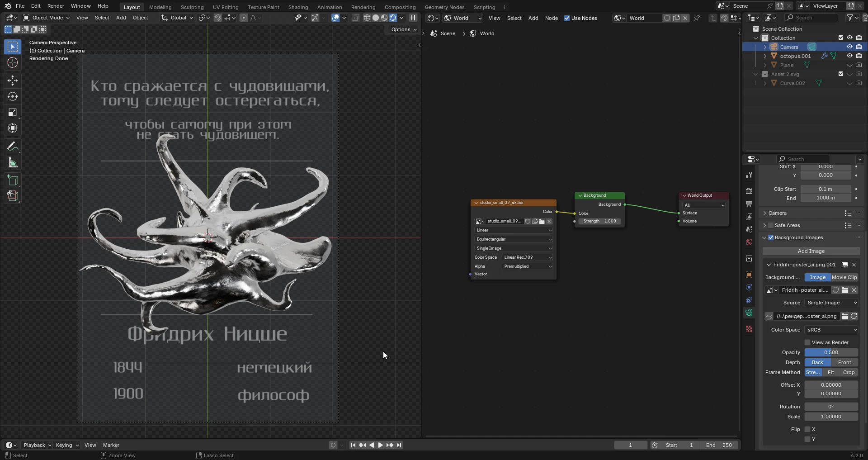Select the Move tool in the viewport toolbar
The width and height of the screenshot is (868, 460).
pyautogui.click(x=13, y=81)
